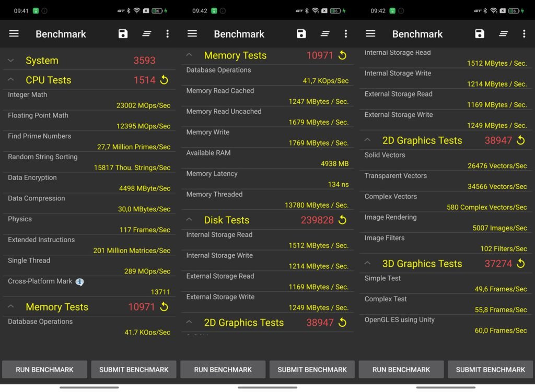Open hamburger menu in left Benchmark screen
The height and width of the screenshot is (392, 535).
[14, 34]
